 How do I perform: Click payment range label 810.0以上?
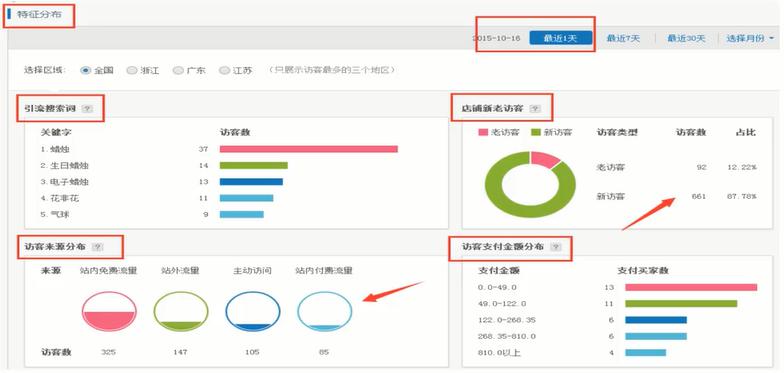pos(500,352)
